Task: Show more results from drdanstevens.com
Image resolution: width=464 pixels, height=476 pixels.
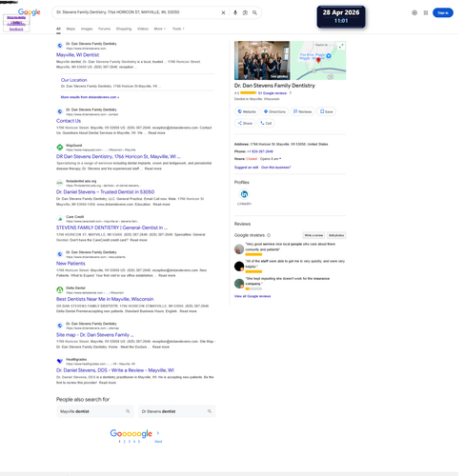Action: pos(90,97)
